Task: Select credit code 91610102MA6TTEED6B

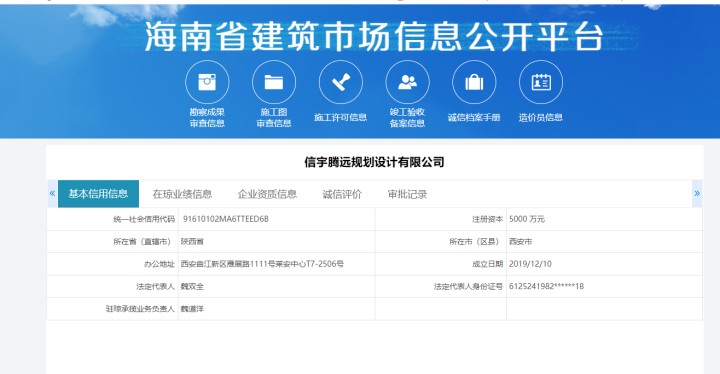Action: [x=225, y=219]
